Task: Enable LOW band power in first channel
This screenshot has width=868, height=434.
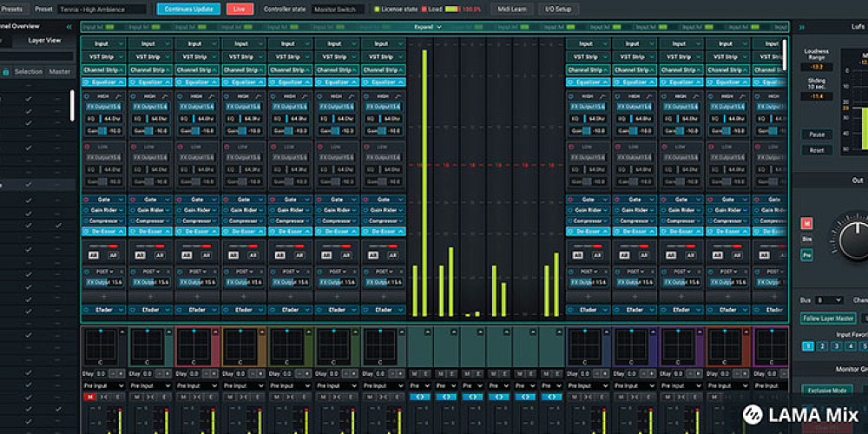Action: click(x=88, y=148)
